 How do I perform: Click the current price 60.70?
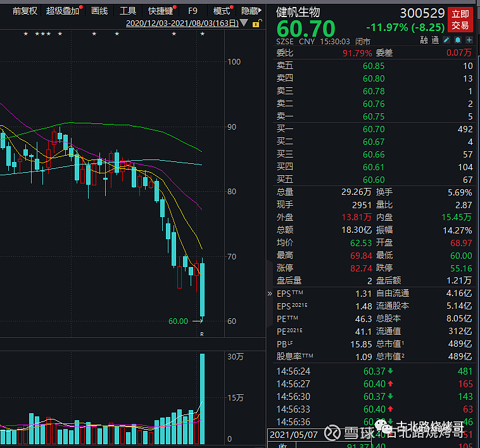click(306, 28)
